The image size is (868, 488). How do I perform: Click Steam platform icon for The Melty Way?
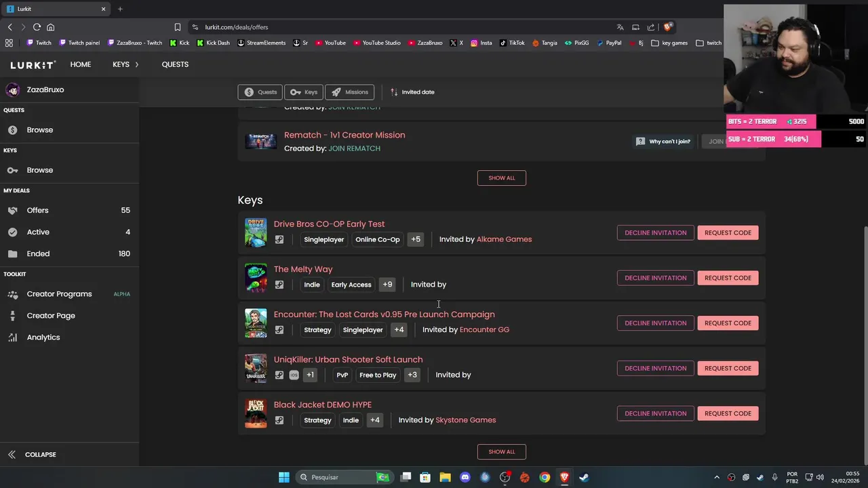(x=279, y=285)
